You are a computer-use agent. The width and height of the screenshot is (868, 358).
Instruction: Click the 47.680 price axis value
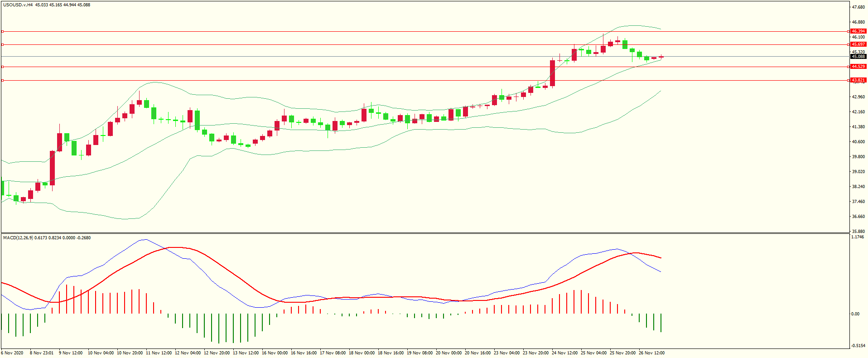pos(858,7)
